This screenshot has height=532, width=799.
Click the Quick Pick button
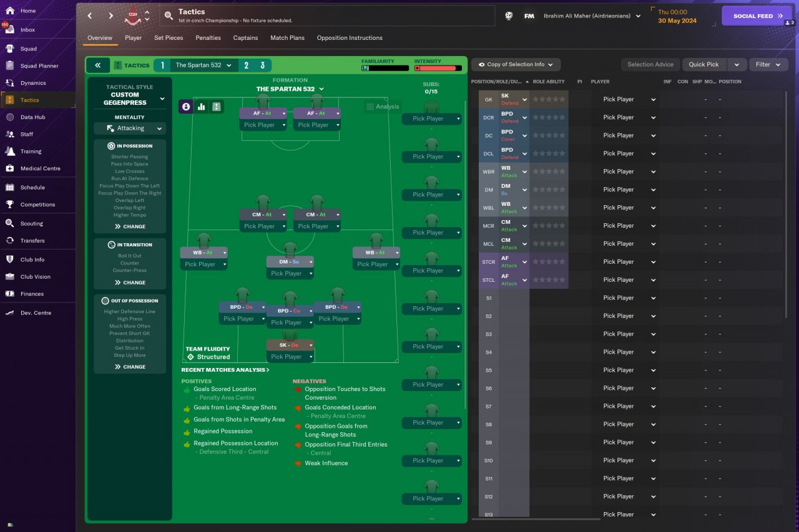(705, 65)
